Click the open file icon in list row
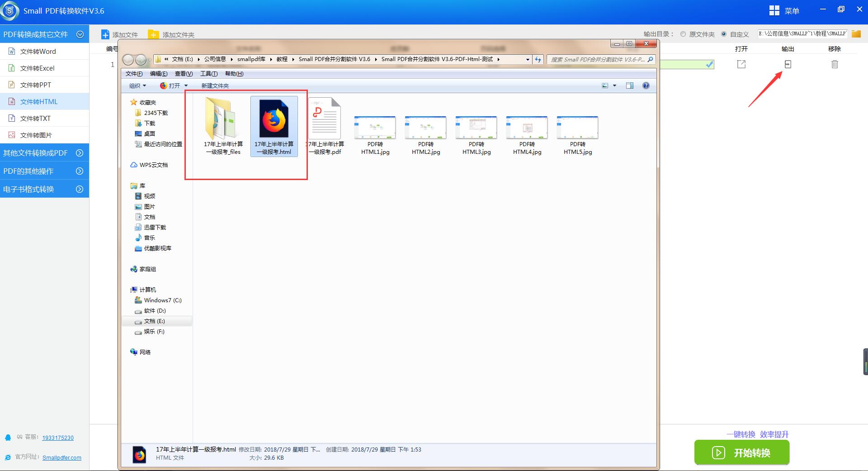Viewport: 868px width, 471px height. pyautogui.click(x=741, y=64)
